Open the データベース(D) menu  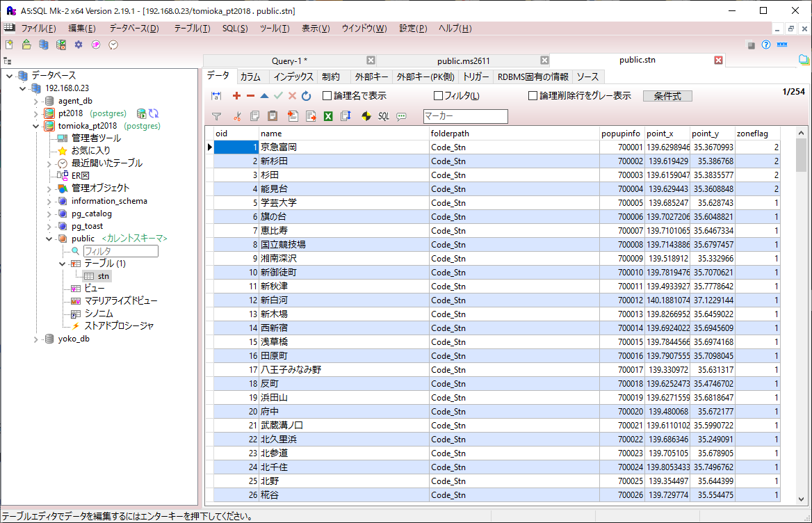133,29
